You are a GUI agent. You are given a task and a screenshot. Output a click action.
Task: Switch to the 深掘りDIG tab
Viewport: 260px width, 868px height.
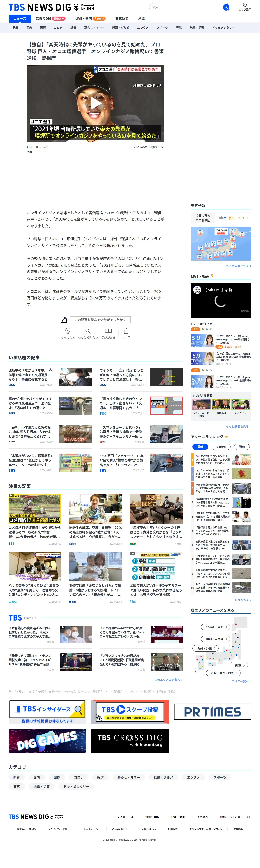51,19
